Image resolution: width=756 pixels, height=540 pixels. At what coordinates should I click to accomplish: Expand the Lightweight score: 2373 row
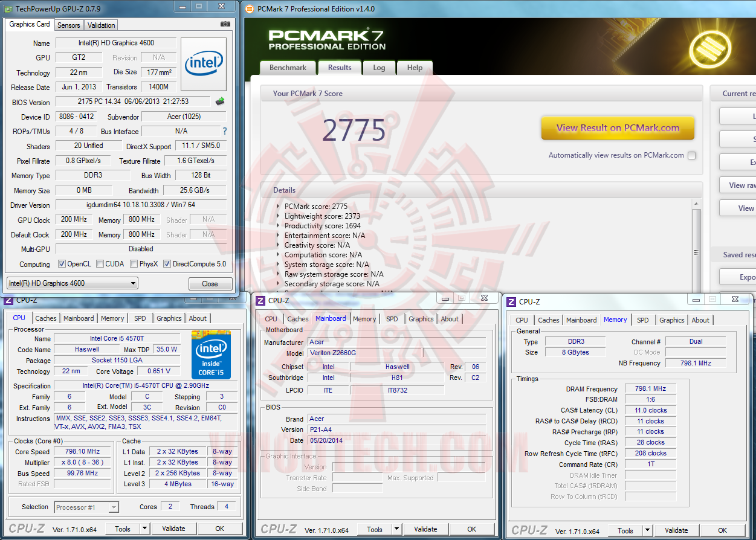pyautogui.click(x=278, y=216)
